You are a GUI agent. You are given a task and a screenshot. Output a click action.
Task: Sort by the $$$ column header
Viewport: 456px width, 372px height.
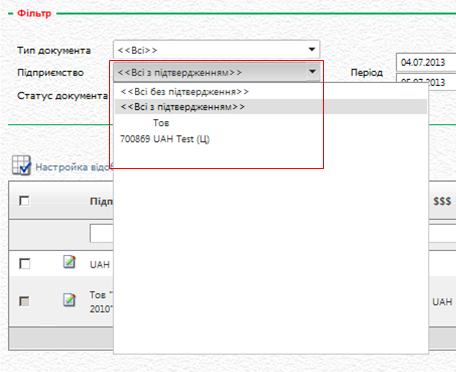coord(442,201)
